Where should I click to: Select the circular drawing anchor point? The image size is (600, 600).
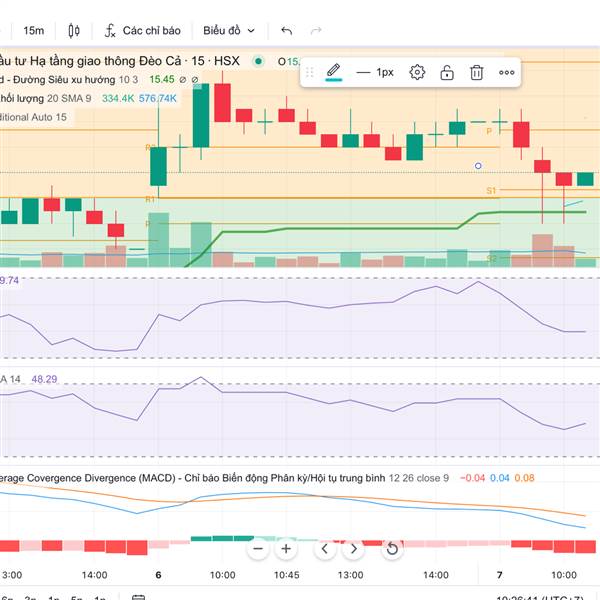(478, 166)
